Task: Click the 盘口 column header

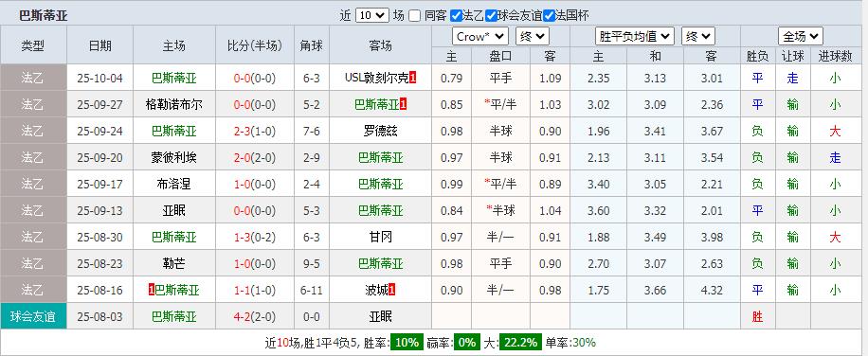Action: 500,56
